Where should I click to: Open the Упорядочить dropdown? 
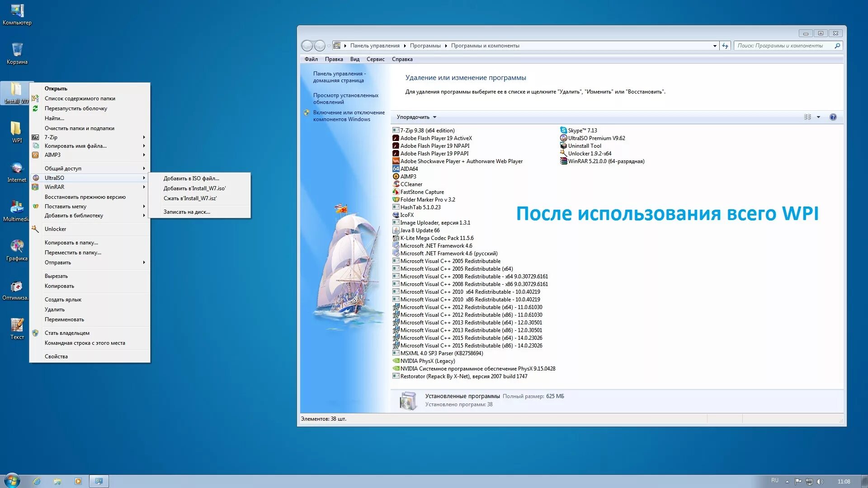pos(416,117)
